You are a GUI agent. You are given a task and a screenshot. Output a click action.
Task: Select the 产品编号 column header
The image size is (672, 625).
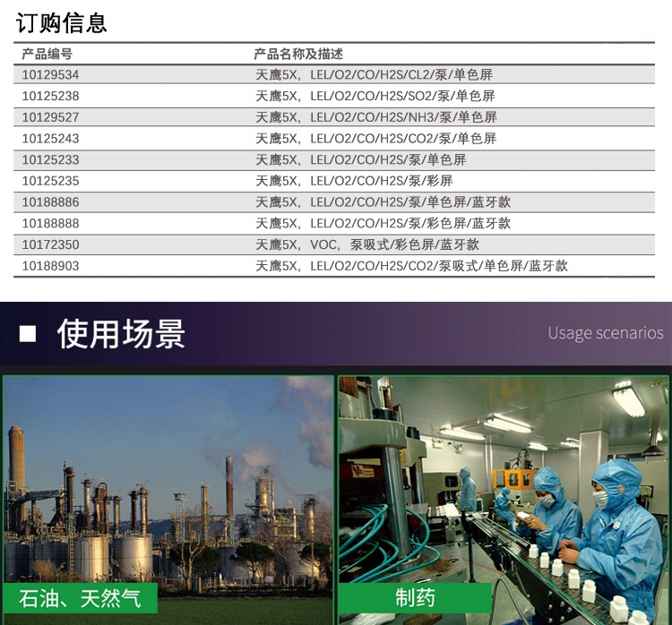click(47, 55)
